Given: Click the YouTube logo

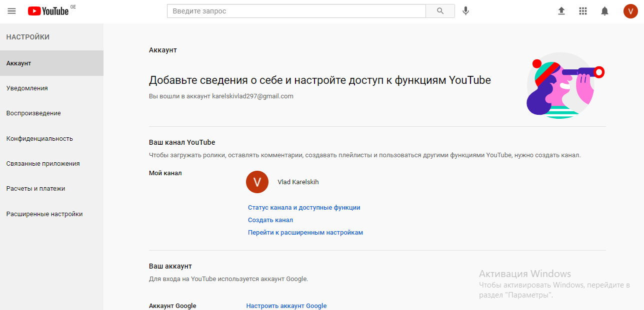Looking at the screenshot, I should (48, 11).
